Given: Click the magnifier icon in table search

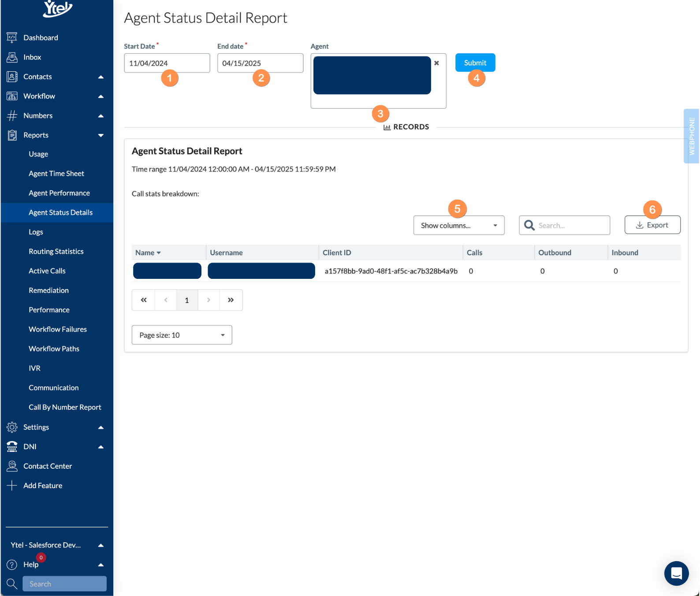Looking at the screenshot, I should (x=529, y=225).
